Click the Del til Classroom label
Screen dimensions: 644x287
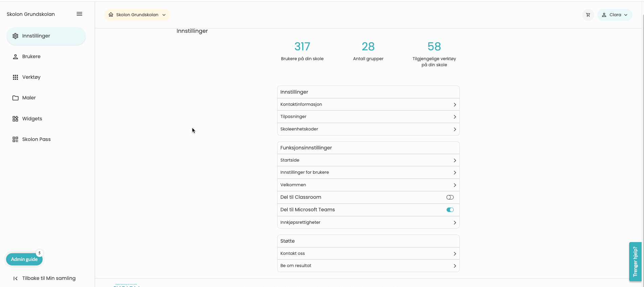(301, 197)
